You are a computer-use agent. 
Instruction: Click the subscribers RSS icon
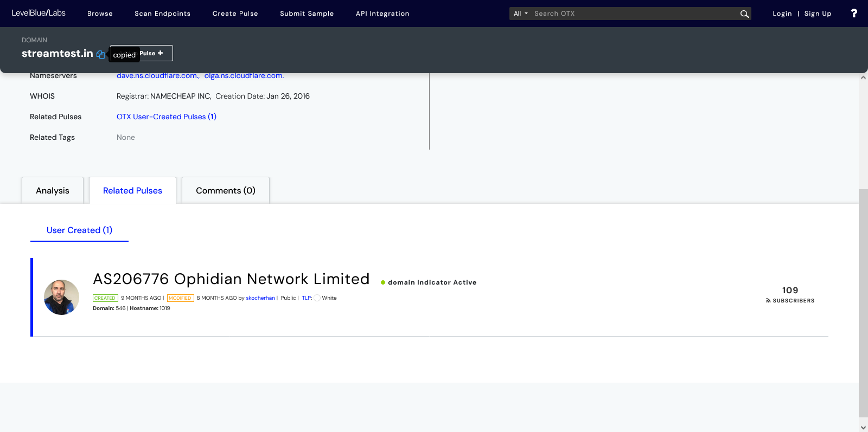pyautogui.click(x=768, y=300)
